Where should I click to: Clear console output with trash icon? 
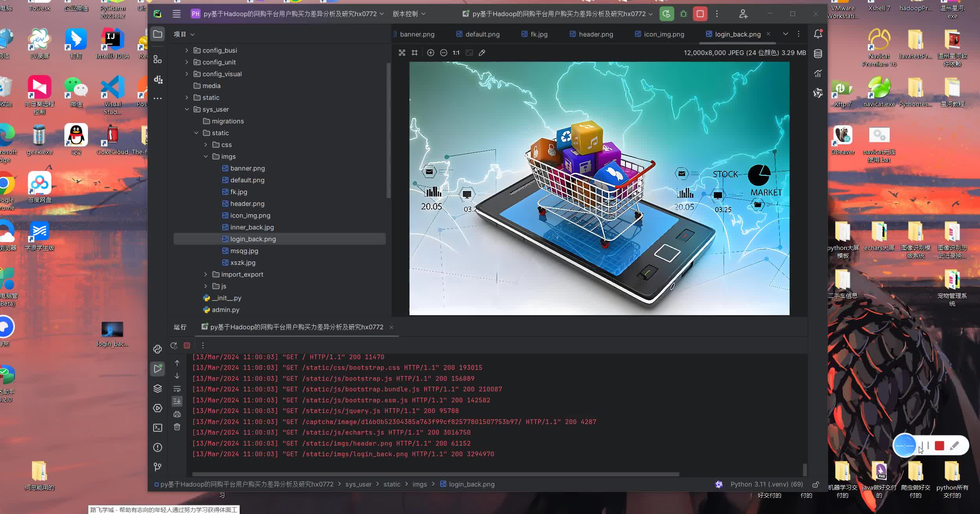[x=177, y=427]
